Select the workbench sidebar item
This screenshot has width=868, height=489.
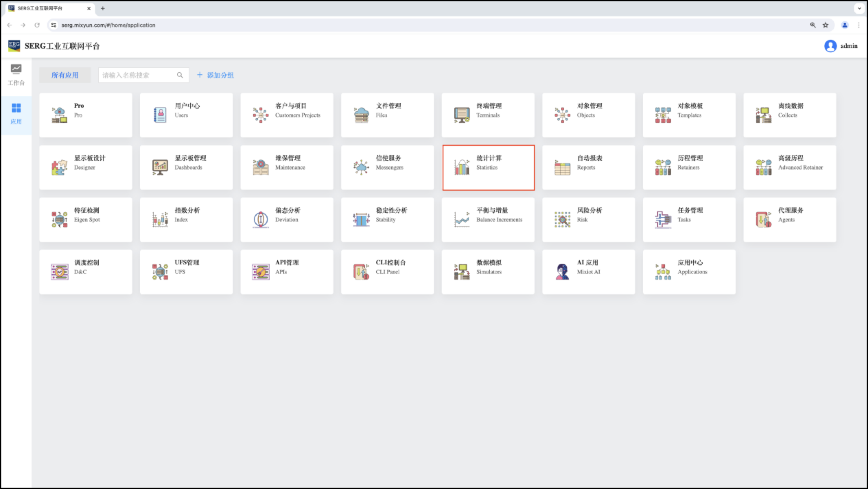coord(16,75)
